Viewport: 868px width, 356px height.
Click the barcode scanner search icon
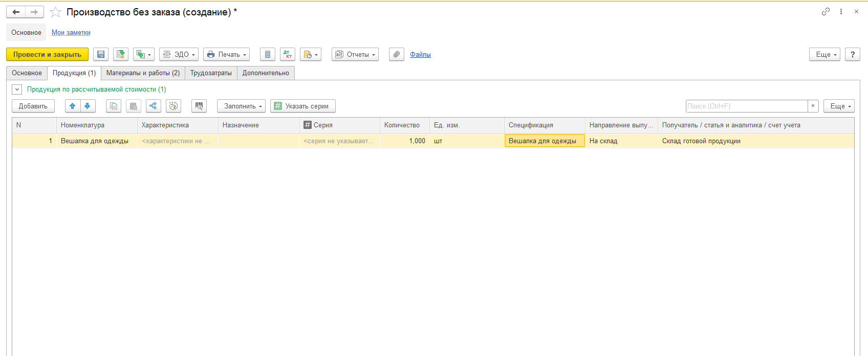click(199, 106)
